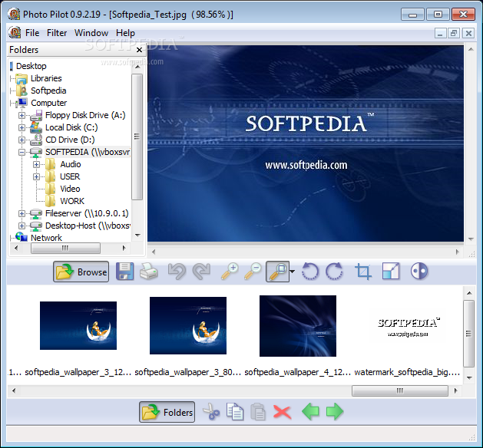
Task: Toggle the Folders button in bottom toolbar
Action: click(167, 412)
